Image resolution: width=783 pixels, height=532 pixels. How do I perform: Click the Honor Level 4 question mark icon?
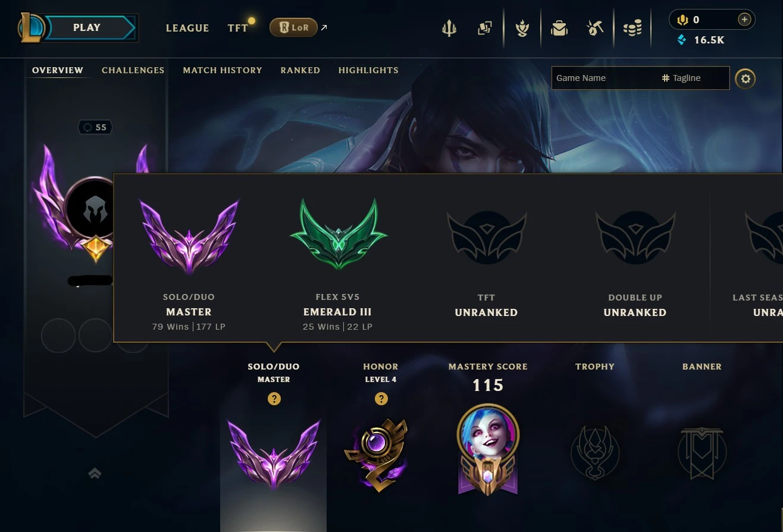tap(381, 399)
